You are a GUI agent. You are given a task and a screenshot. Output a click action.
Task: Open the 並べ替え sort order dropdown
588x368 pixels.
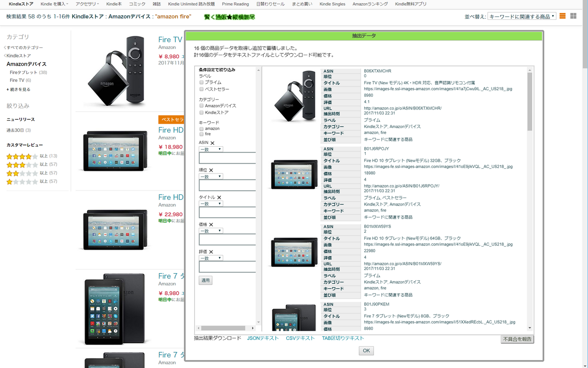point(521,16)
